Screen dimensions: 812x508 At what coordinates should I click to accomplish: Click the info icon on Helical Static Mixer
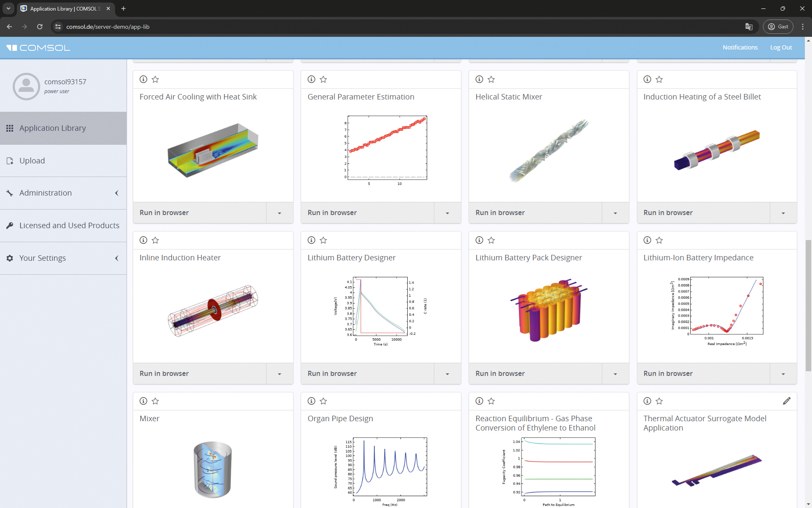479,79
